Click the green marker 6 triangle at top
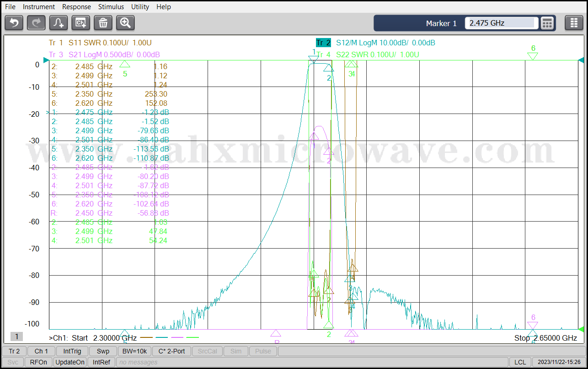This screenshot has width=588, height=369. click(533, 56)
